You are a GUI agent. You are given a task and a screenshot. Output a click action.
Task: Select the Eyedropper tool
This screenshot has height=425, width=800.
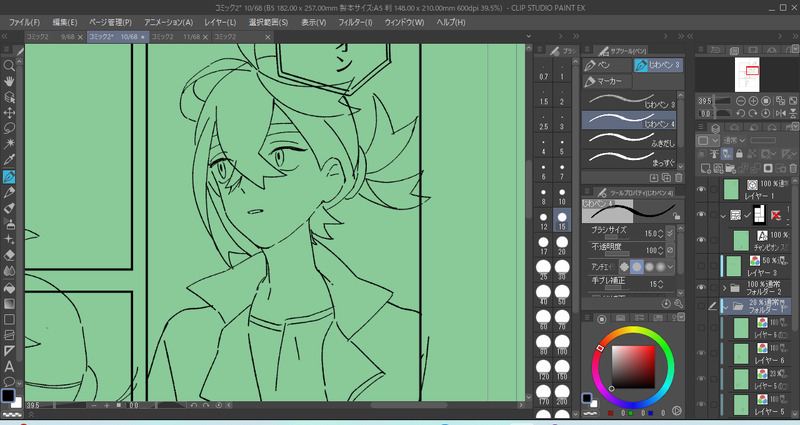[9, 160]
